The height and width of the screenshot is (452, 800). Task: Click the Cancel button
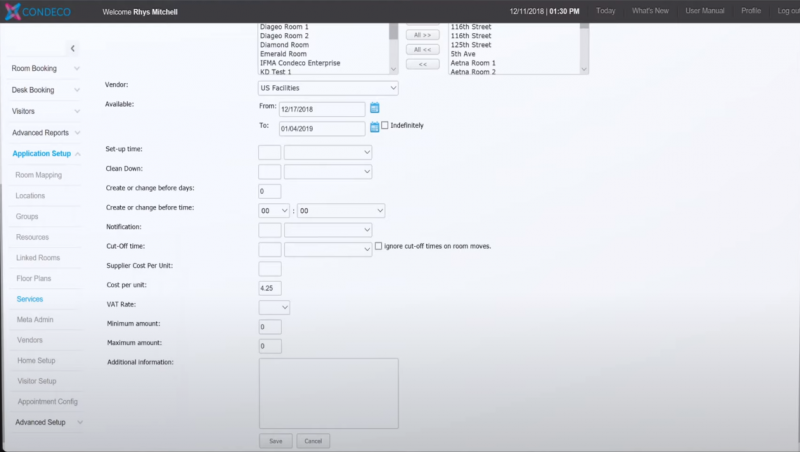pos(313,441)
